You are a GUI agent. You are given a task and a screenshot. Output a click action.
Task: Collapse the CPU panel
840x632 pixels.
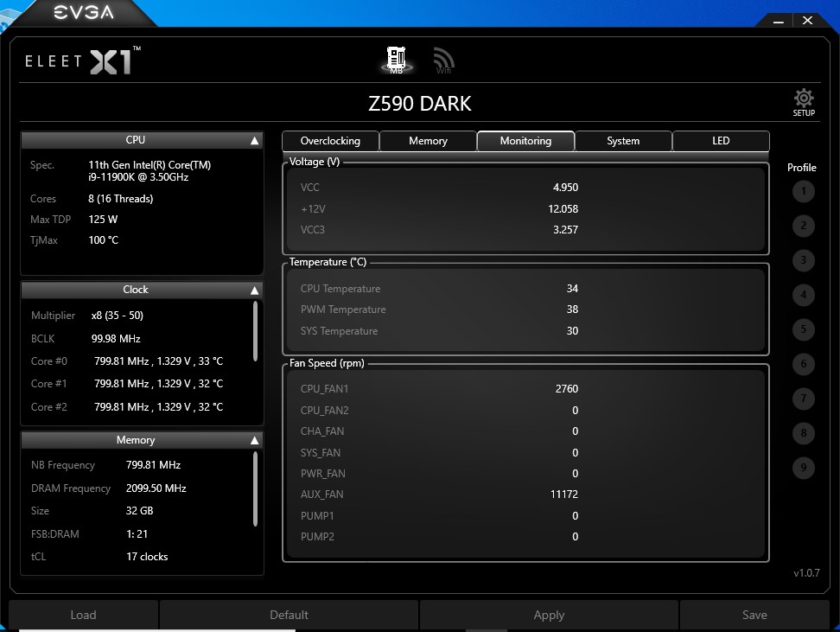(x=254, y=140)
